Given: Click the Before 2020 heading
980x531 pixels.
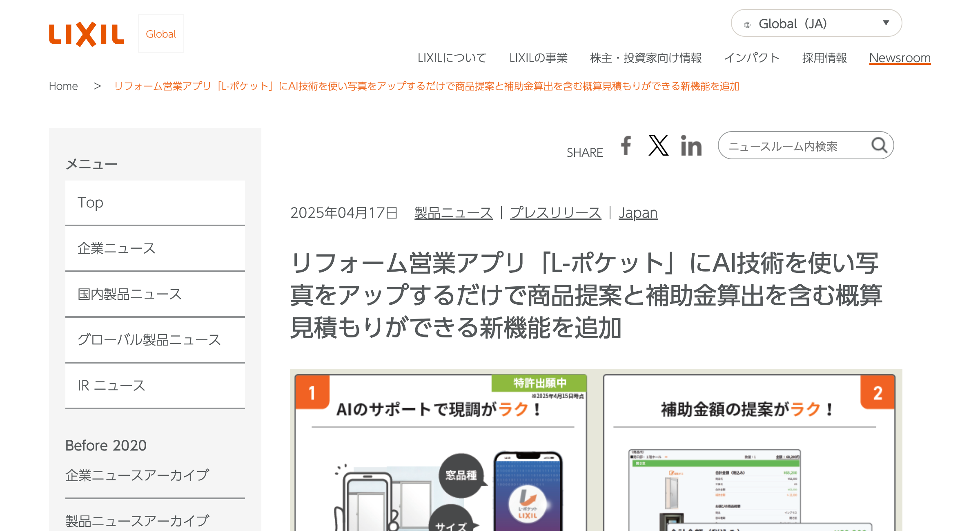Looking at the screenshot, I should tap(106, 445).
